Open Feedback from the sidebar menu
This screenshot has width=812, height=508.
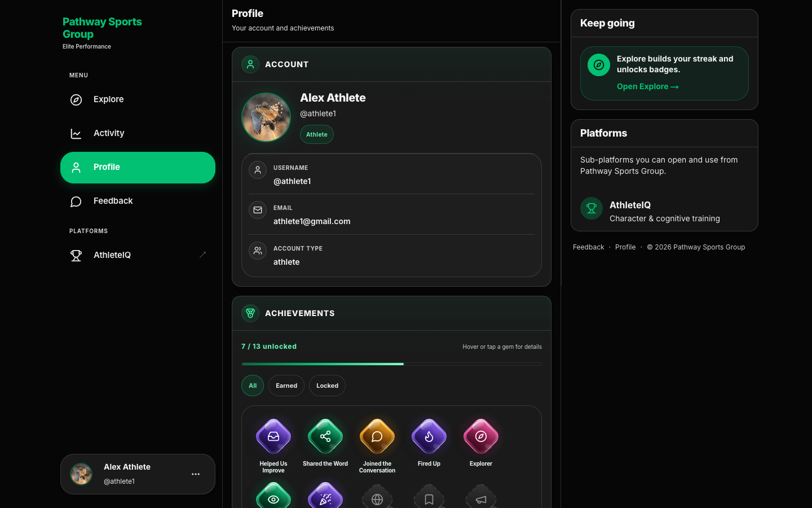pyautogui.click(x=138, y=202)
